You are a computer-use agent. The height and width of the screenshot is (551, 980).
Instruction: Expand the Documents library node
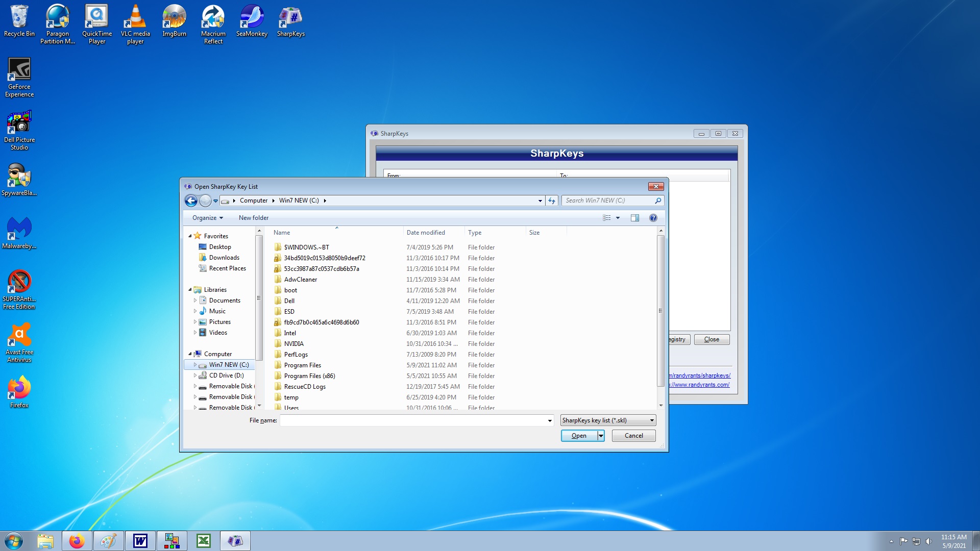(x=195, y=300)
